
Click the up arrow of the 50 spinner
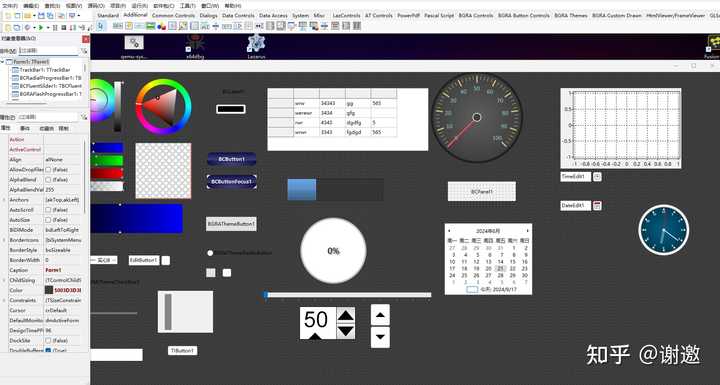(345, 315)
